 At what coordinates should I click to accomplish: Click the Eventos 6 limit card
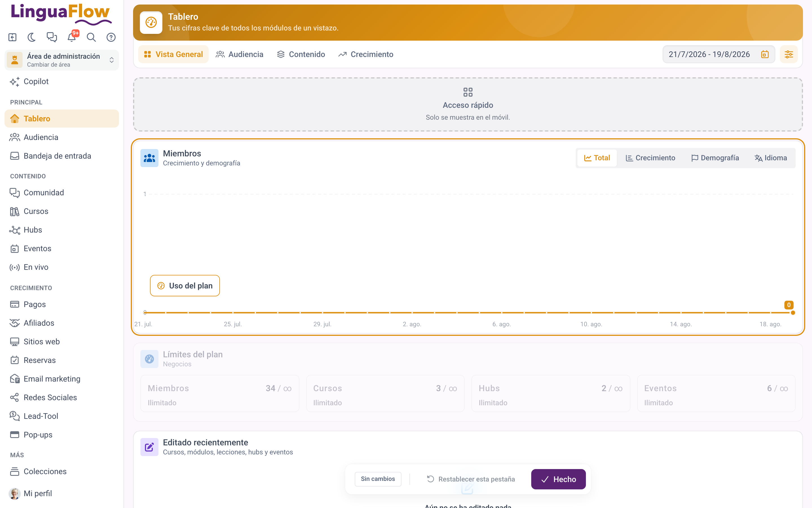[x=716, y=393]
